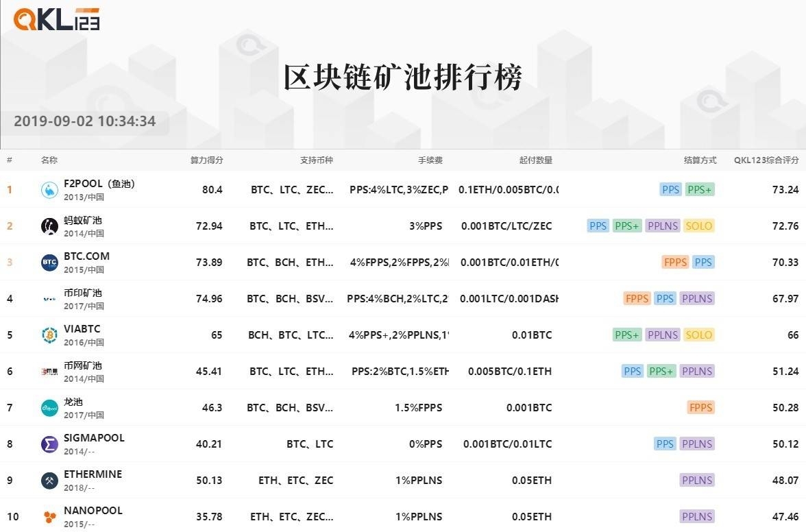Click the fee text 3%PPS

point(426,226)
